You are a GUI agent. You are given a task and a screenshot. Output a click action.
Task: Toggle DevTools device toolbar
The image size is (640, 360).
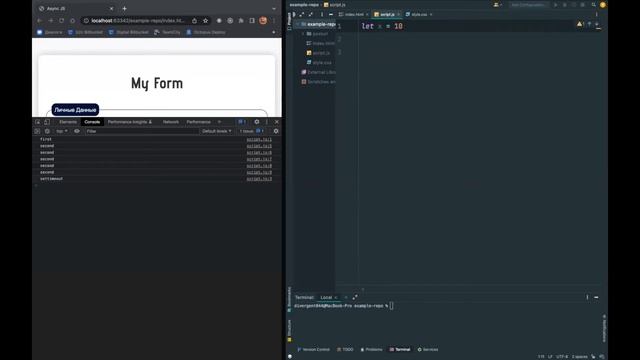[x=47, y=122]
